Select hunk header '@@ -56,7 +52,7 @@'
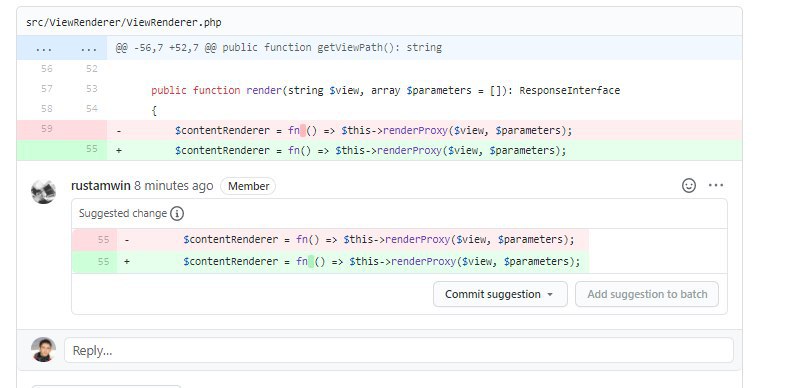 167,48
